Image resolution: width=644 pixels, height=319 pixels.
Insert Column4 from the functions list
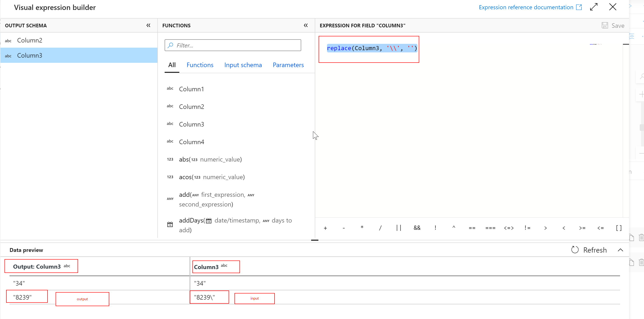click(191, 142)
